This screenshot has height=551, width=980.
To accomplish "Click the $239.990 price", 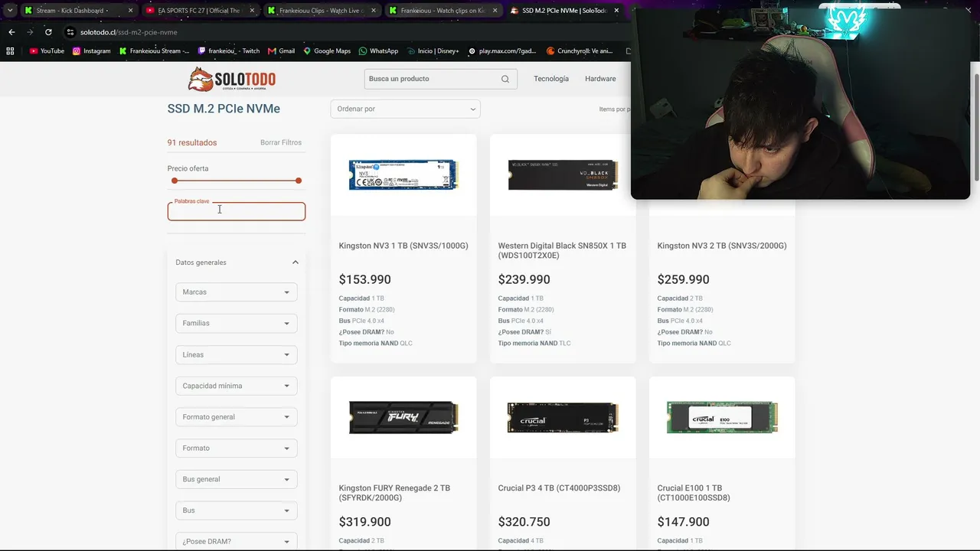I will [x=524, y=279].
